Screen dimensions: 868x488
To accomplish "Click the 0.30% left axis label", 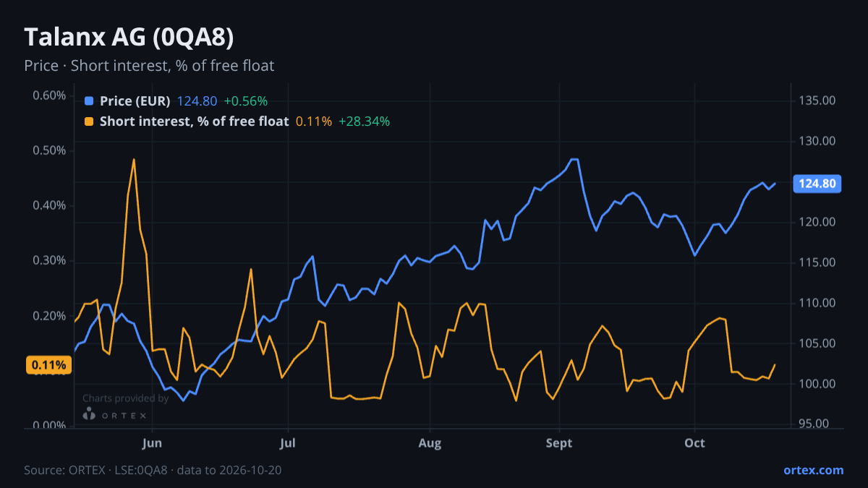I will pos(50,261).
